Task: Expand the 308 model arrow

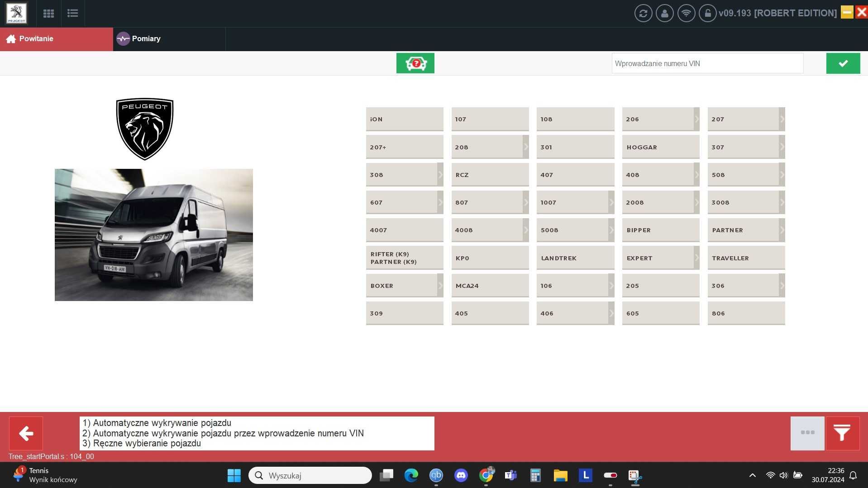Action: pos(440,174)
